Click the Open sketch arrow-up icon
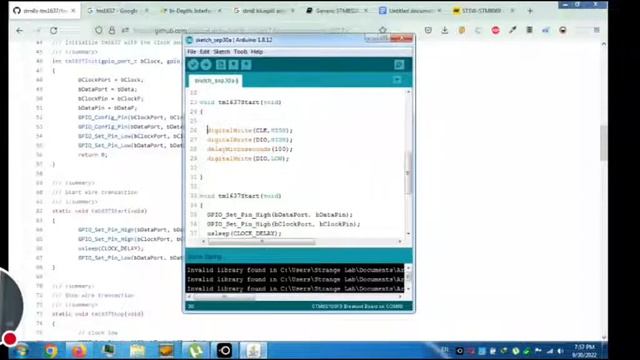This screenshot has width=640, height=360. coord(233,64)
